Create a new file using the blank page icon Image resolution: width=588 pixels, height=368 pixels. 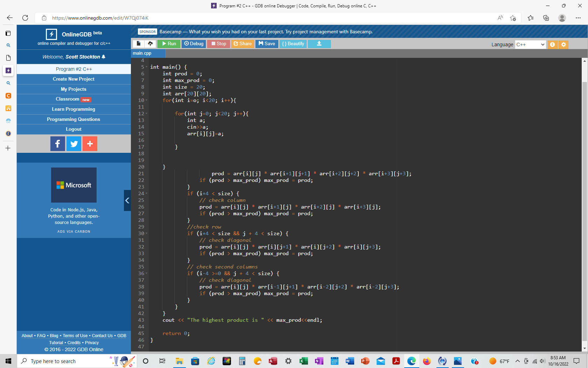pyautogui.click(x=139, y=44)
